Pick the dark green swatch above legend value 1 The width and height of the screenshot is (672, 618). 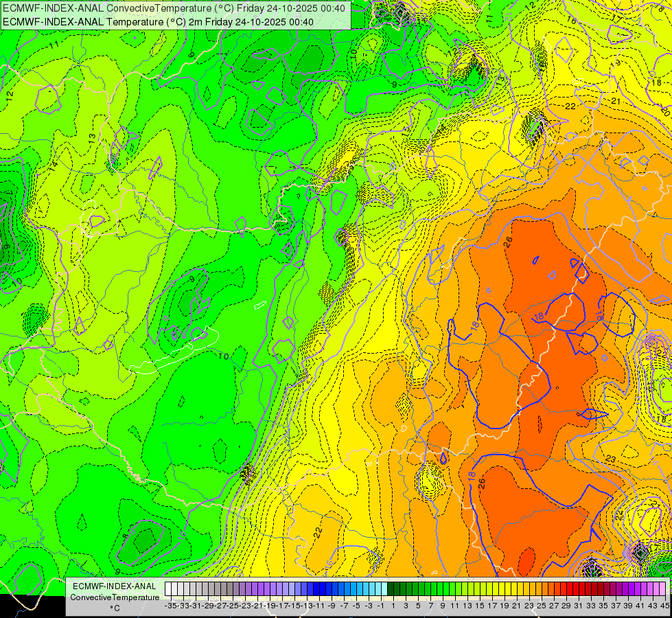click(391, 589)
